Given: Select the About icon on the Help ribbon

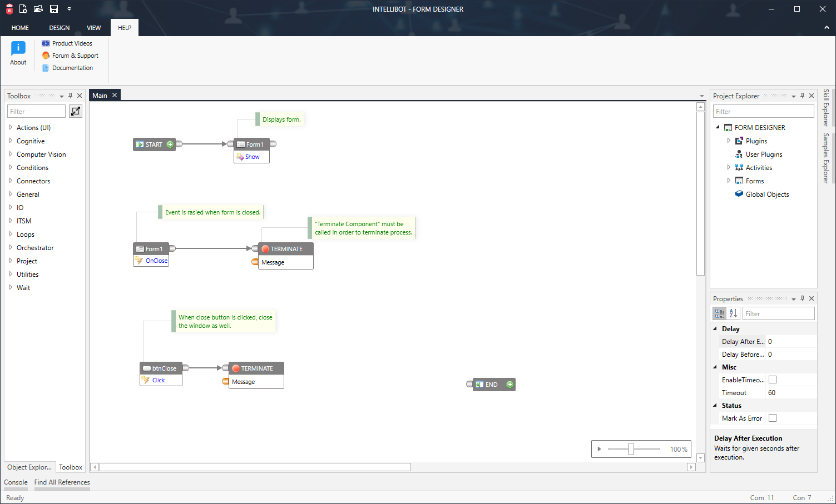Looking at the screenshot, I should [18, 53].
